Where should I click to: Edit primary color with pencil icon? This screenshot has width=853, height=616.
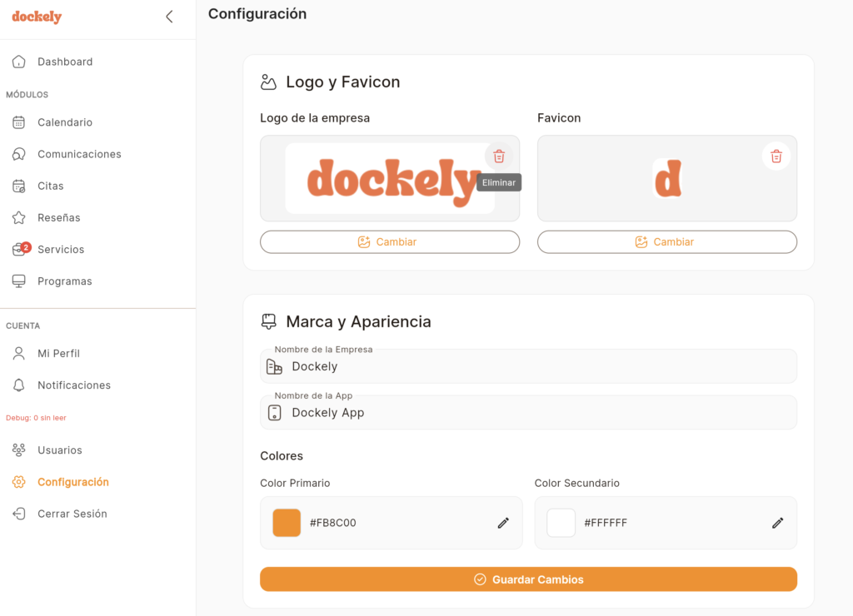tap(503, 523)
